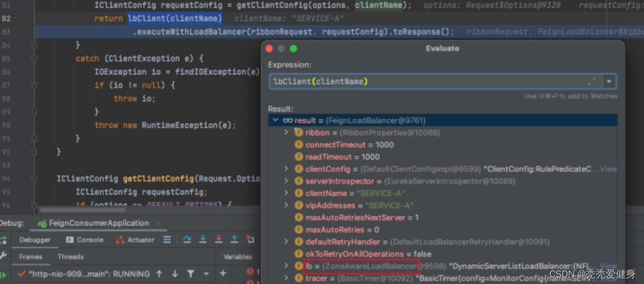Switch to the Console tab
Screen dimensions: 644x284
85,240
